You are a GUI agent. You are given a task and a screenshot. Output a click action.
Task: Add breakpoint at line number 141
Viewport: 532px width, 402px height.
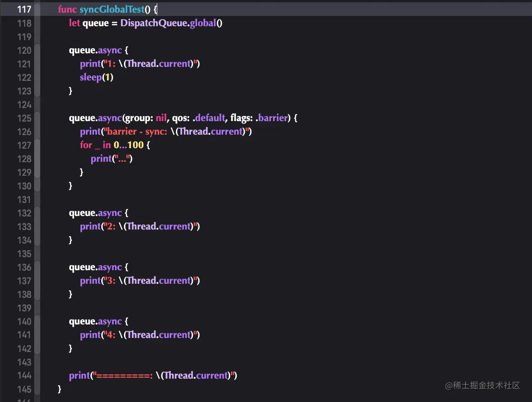pyautogui.click(x=24, y=335)
